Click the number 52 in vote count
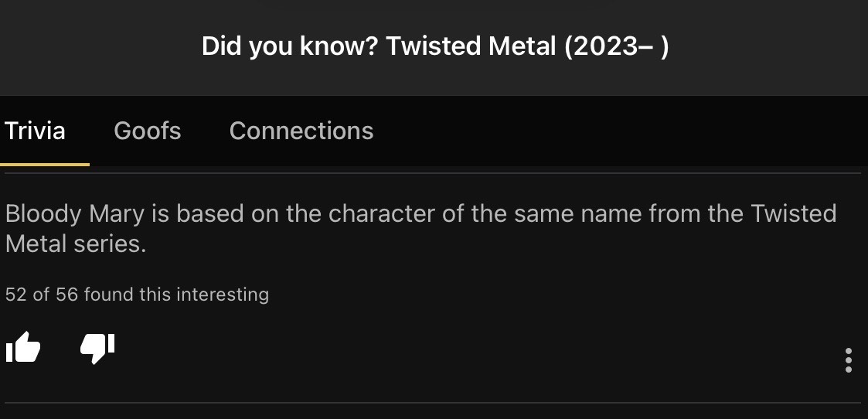868x419 pixels. coord(15,295)
